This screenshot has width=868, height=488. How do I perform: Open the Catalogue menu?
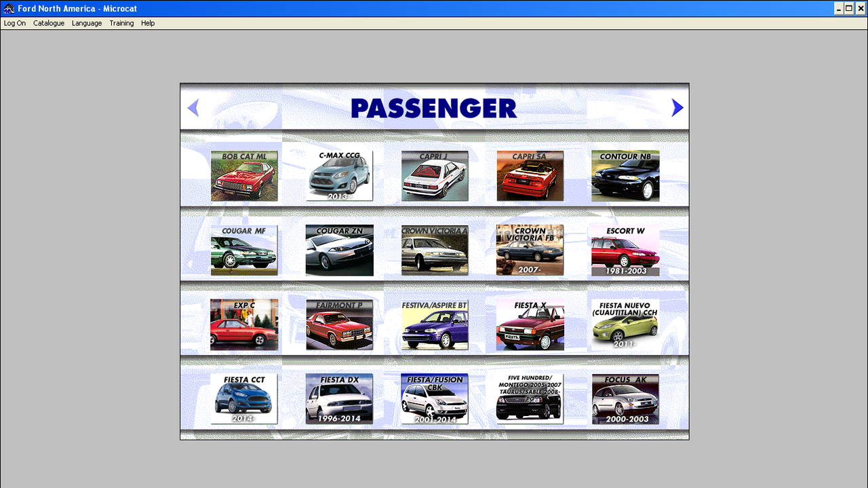(x=49, y=23)
